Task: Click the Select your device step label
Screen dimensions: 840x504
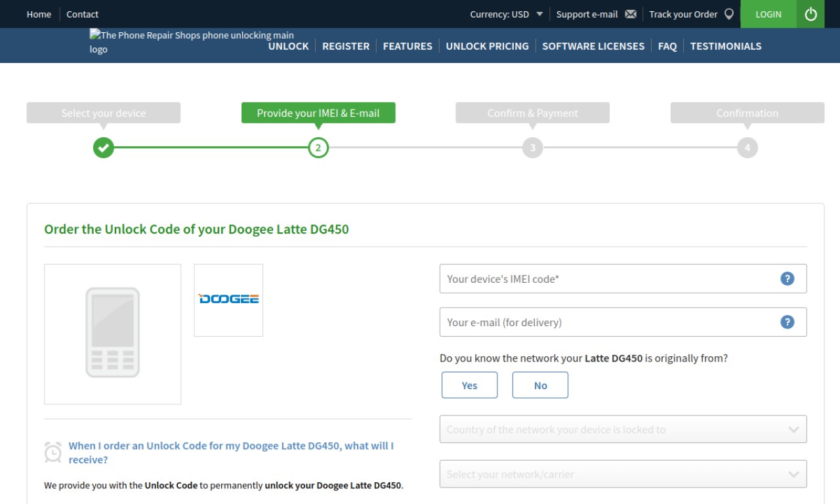Action: (x=104, y=113)
